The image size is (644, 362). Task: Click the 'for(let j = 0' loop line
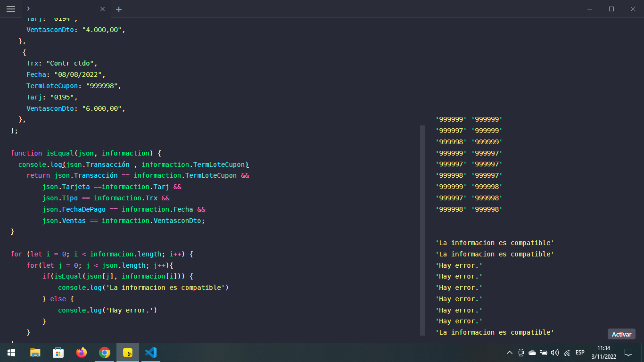100,265
